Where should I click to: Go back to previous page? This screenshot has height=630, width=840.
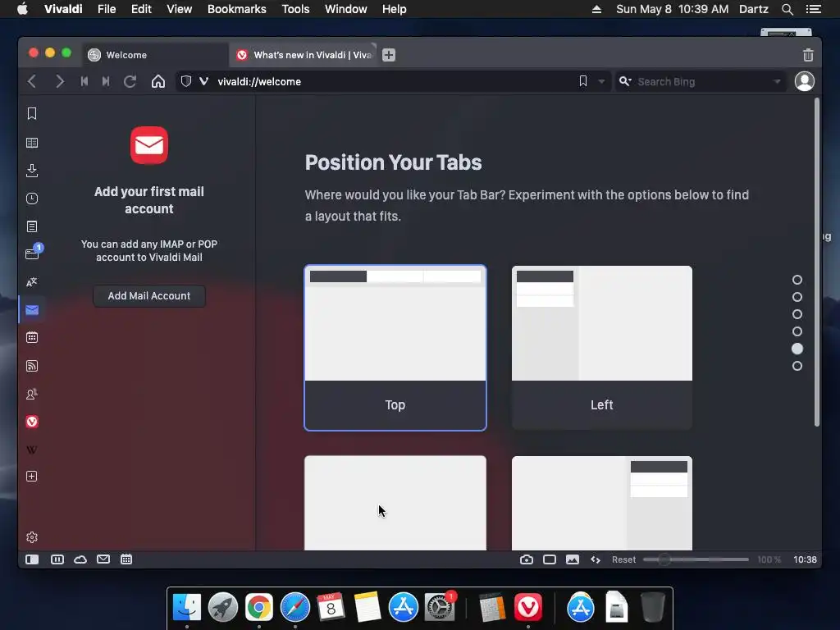(x=32, y=81)
